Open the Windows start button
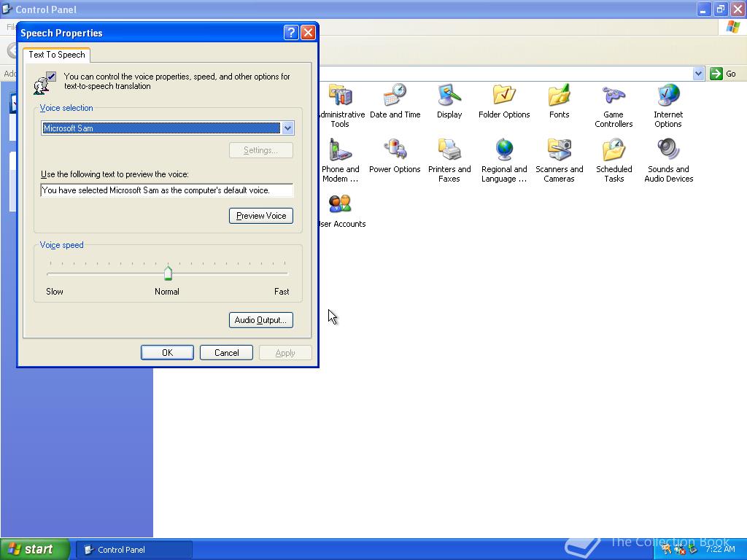The width and height of the screenshot is (747, 560). coord(35,549)
